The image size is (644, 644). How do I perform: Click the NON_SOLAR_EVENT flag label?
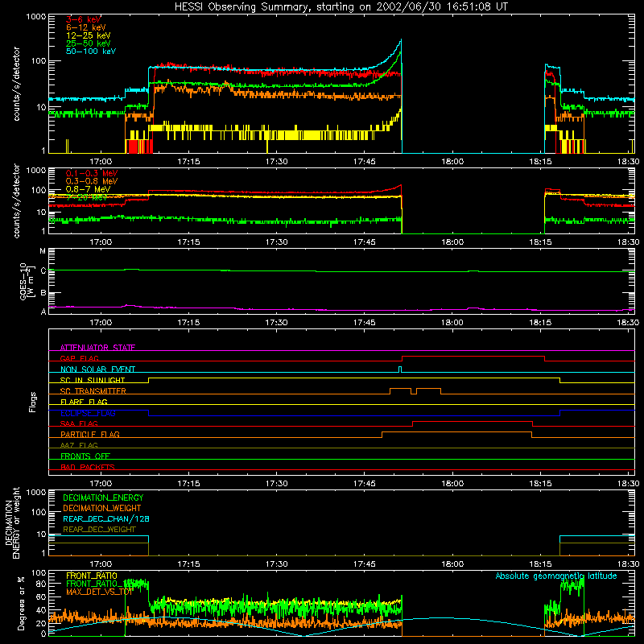click(97, 369)
